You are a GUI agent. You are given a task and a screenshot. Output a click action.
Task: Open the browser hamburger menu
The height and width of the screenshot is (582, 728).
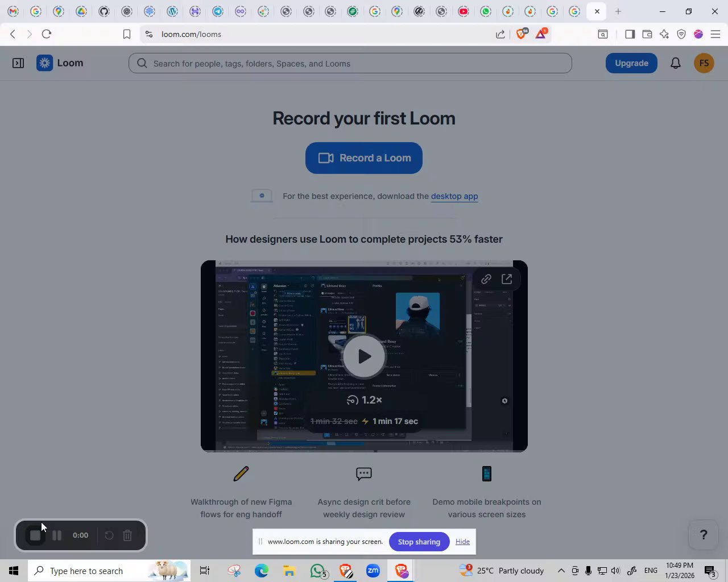coord(715,34)
